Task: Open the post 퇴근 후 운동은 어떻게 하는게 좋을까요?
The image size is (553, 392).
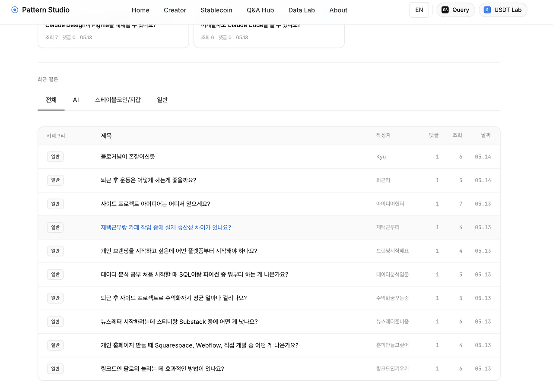Action: (149, 180)
